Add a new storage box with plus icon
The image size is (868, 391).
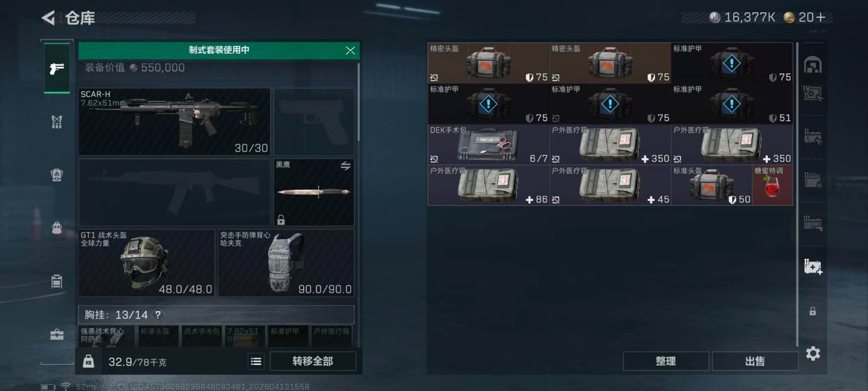pyautogui.click(x=813, y=267)
